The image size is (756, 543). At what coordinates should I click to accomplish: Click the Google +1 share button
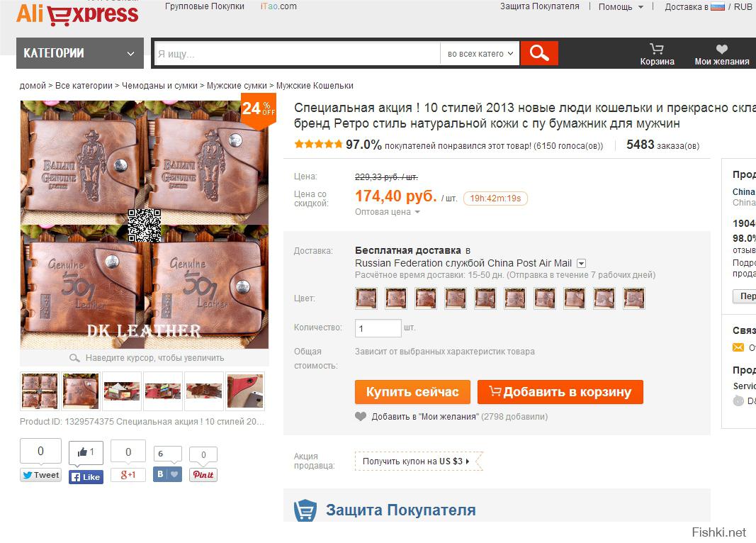coord(128,475)
